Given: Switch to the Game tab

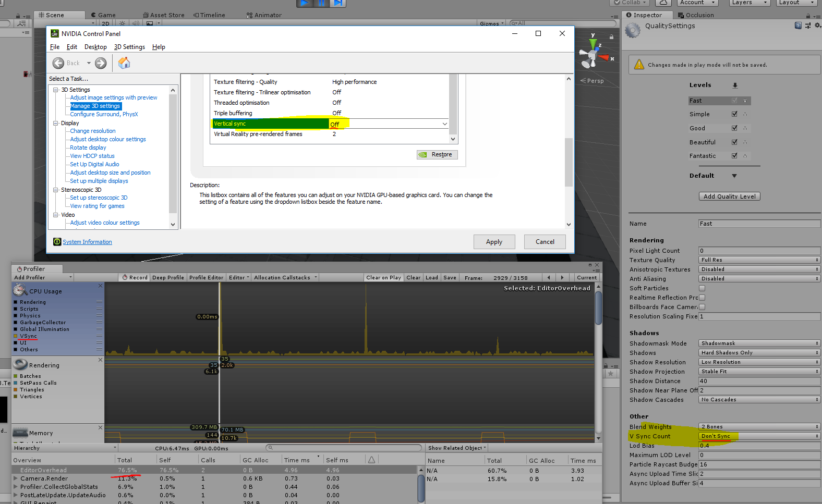Looking at the screenshot, I should 103,15.
